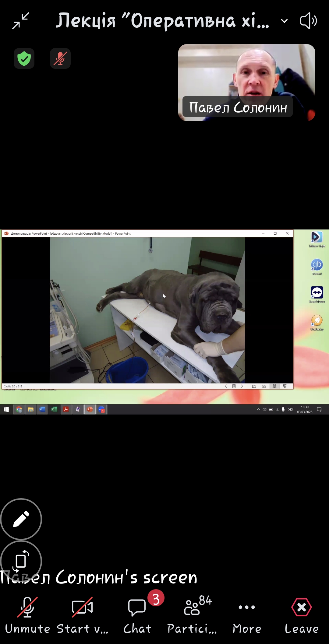Leave the meeting
The image size is (329, 644).
[x=302, y=616]
